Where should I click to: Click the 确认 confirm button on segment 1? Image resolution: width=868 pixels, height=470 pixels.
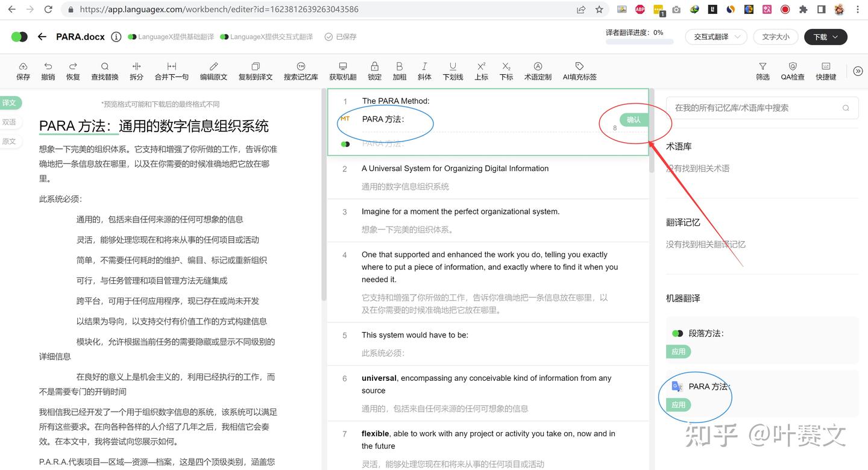[x=634, y=119]
